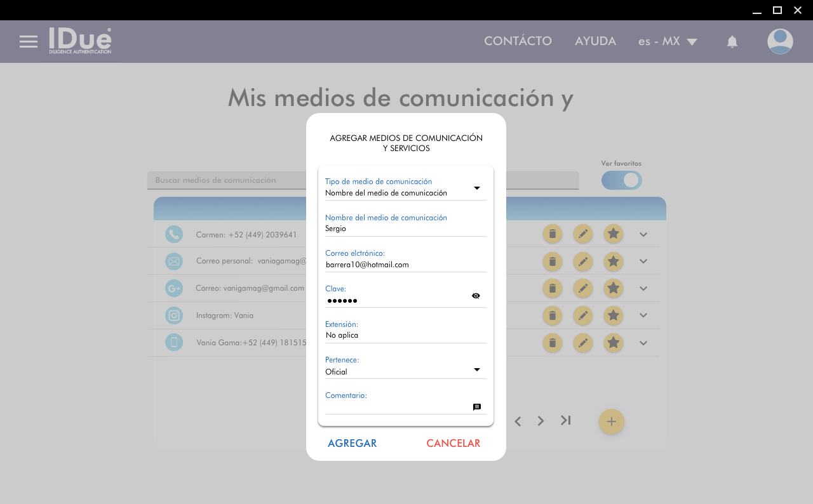This screenshot has height=504, width=813.
Task: Open the user profile avatar
Action: 779,42
